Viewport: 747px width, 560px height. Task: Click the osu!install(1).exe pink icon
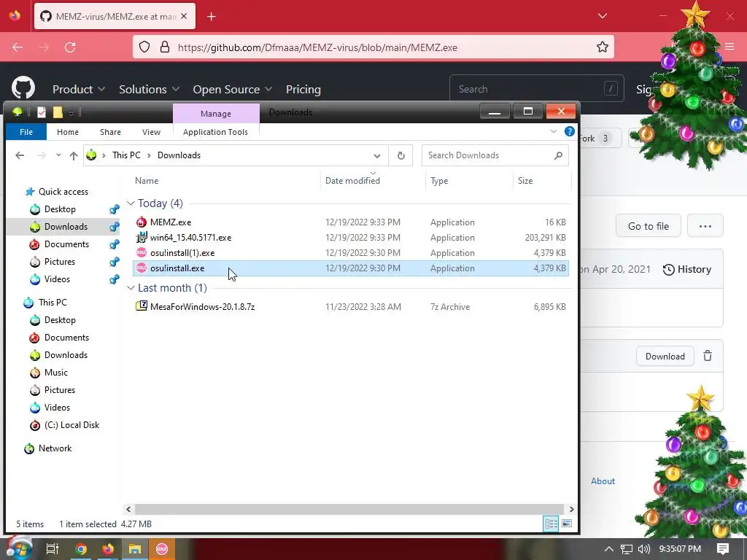[x=142, y=252]
